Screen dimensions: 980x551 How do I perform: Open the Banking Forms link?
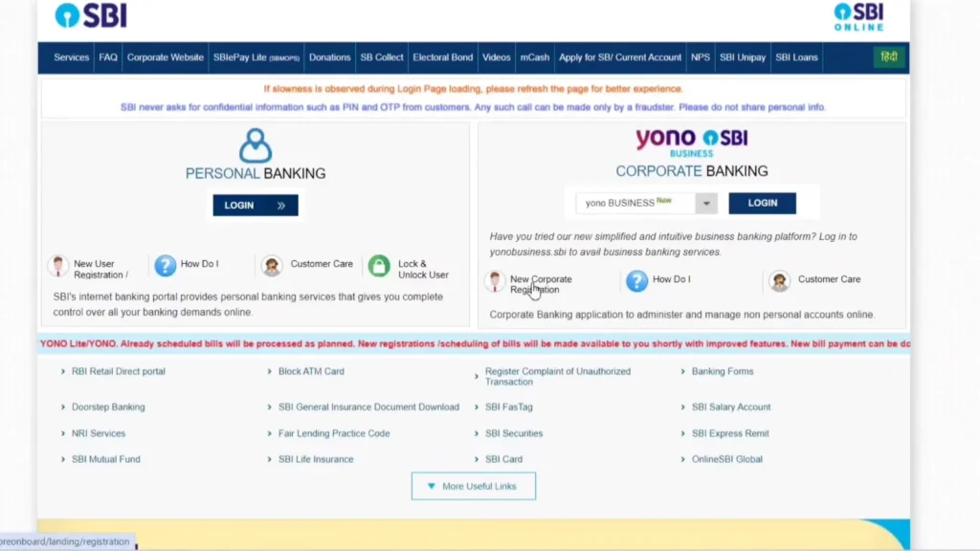tap(723, 371)
